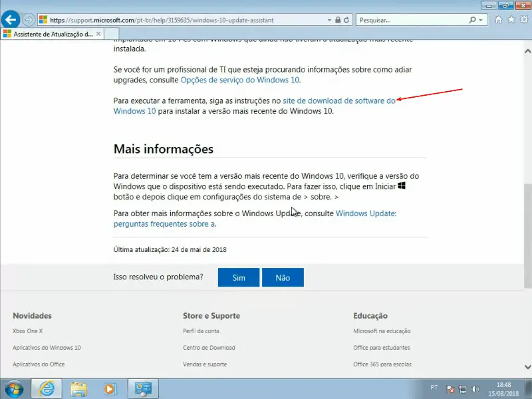
Task: Click the Refresh page icon
Action: [346, 20]
